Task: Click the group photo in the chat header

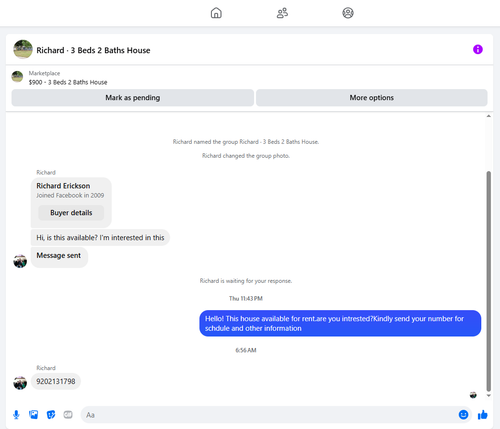Action: pyautogui.click(x=23, y=49)
